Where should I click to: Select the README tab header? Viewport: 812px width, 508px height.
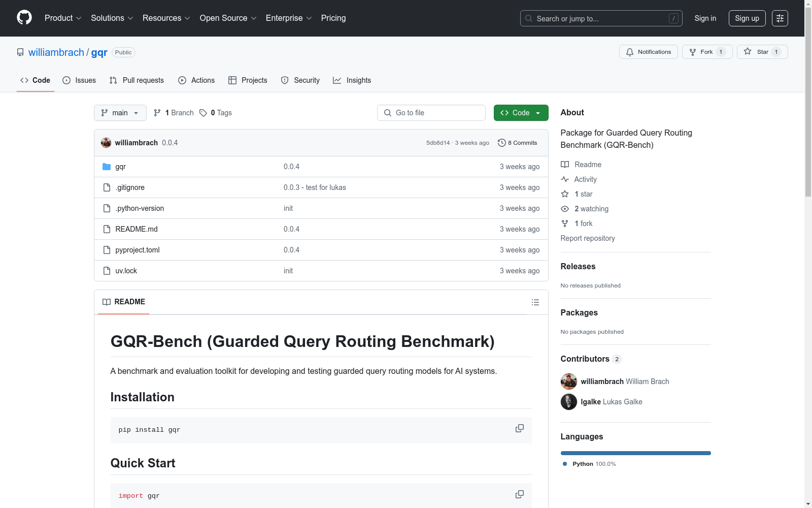click(x=124, y=302)
